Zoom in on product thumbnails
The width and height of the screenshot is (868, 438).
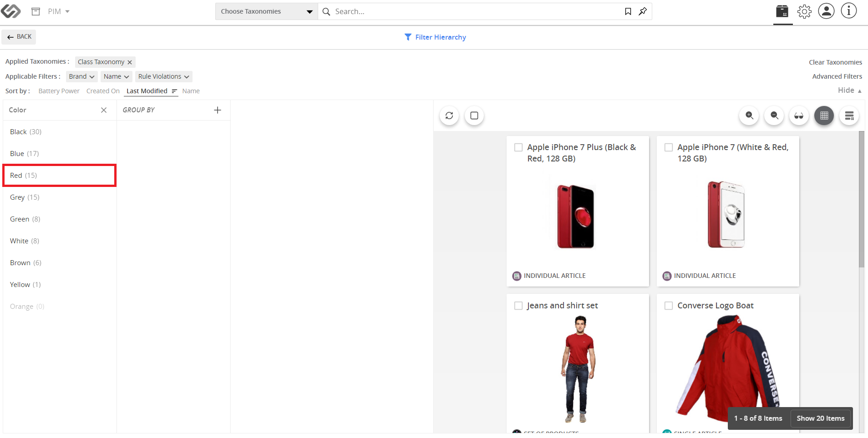pyautogui.click(x=749, y=116)
